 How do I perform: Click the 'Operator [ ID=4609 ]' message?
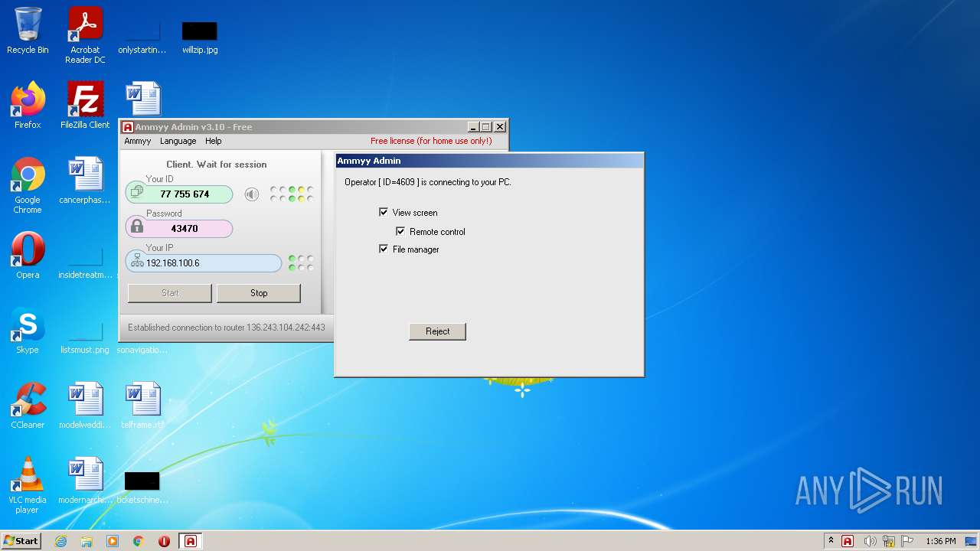pos(427,182)
